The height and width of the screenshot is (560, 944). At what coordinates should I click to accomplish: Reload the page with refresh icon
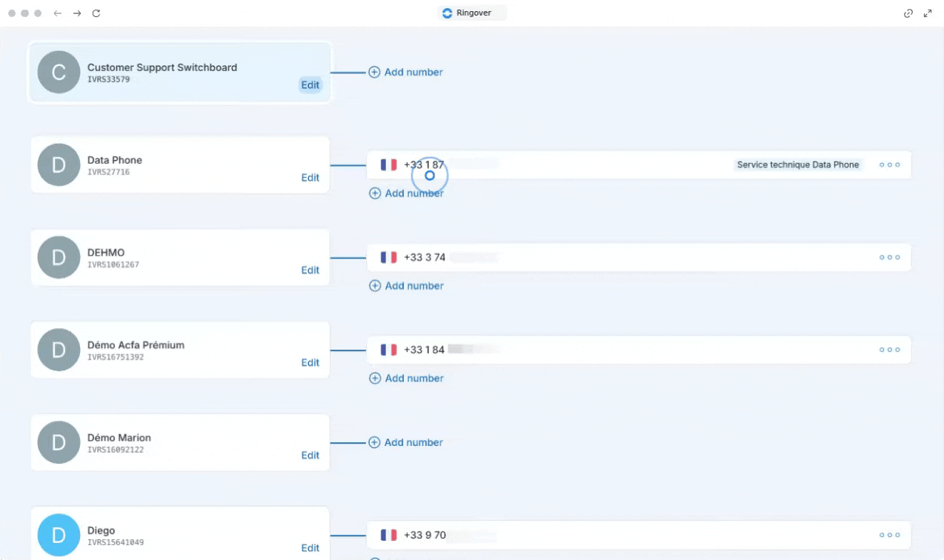[x=96, y=13]
